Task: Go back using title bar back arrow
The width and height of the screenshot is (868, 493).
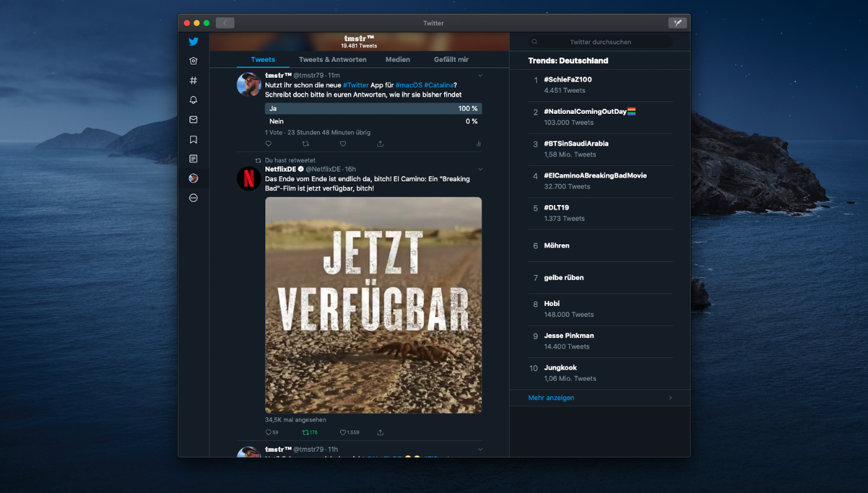Action: click(225, 23)
